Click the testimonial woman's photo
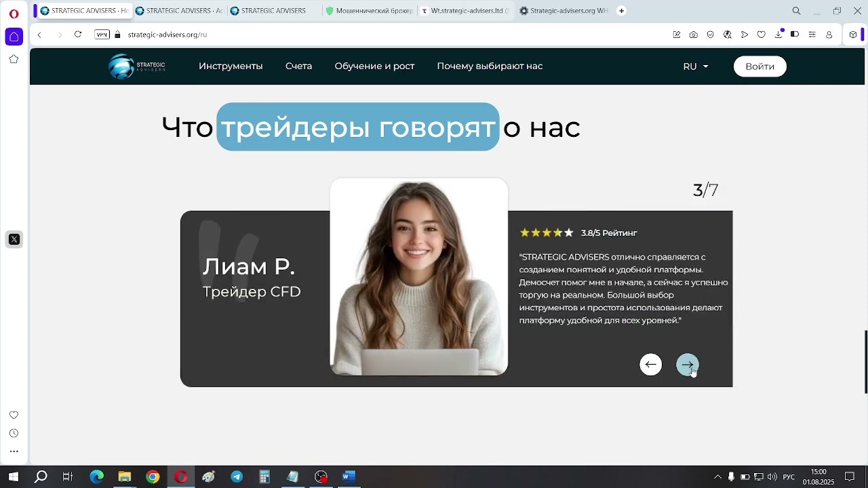Screen dimensions: 868x488 [x=418, y=277]
